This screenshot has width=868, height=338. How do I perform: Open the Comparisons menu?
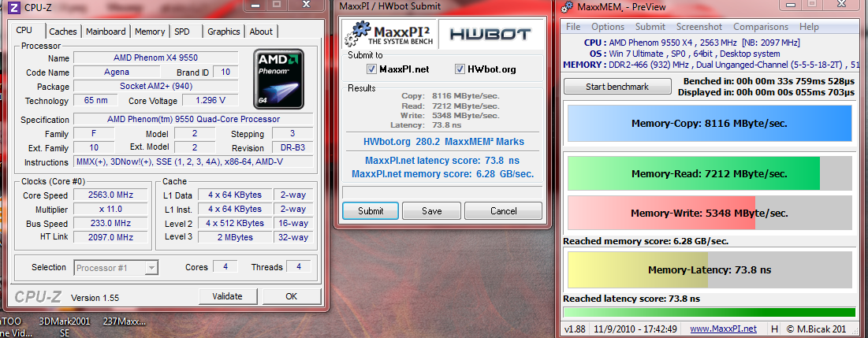761,27
